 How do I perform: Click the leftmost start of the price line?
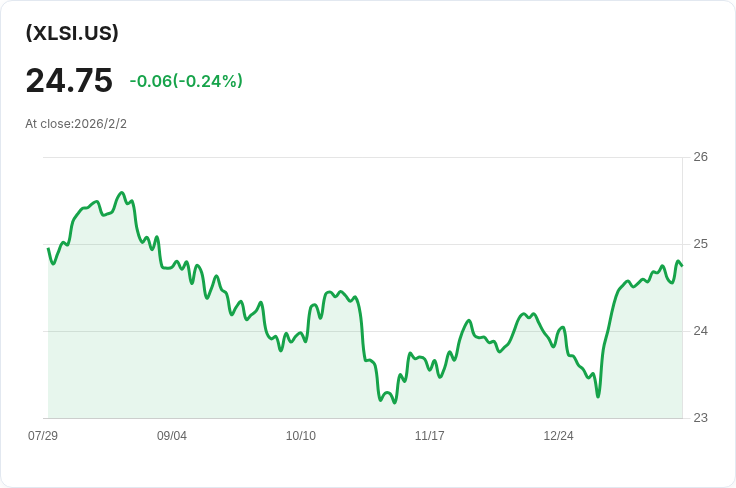48,248
